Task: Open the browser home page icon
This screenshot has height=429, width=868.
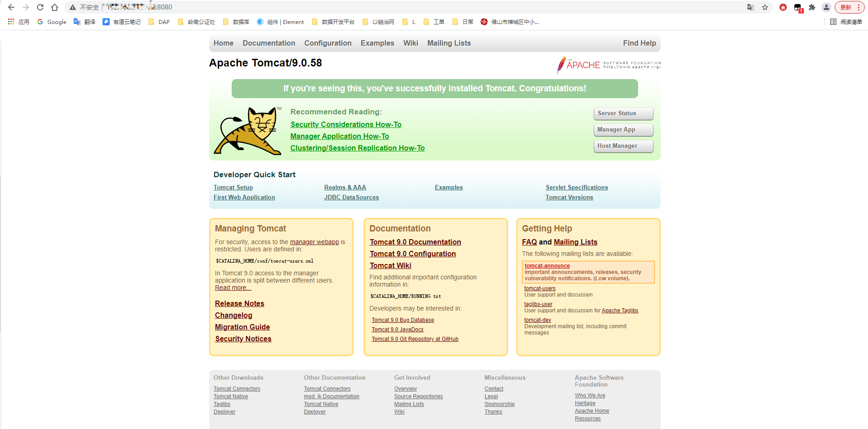Action: (x=55, y=7)
